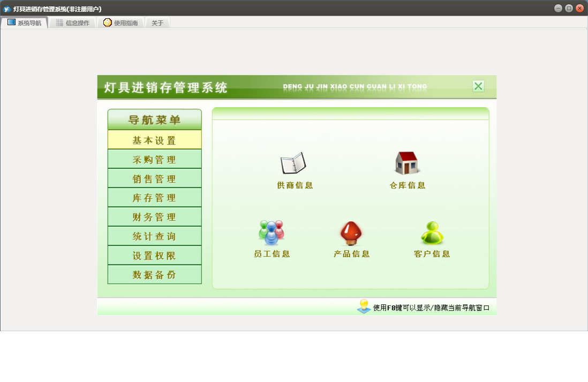The image size is (588, 382).
Task: Open the 仓库信息 house icon
Action: click(407, 163)
